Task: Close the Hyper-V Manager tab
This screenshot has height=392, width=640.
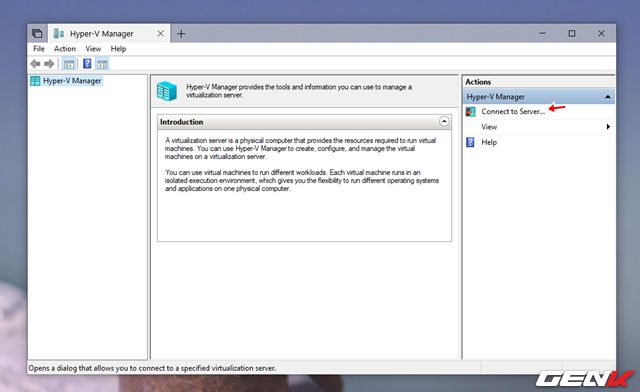Action: coord(160,33)
